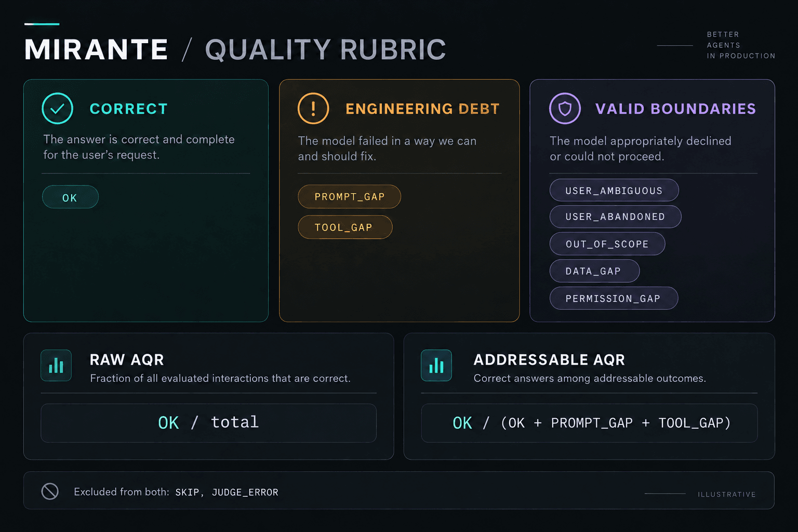Select the OK tag pill

[70, 197]
